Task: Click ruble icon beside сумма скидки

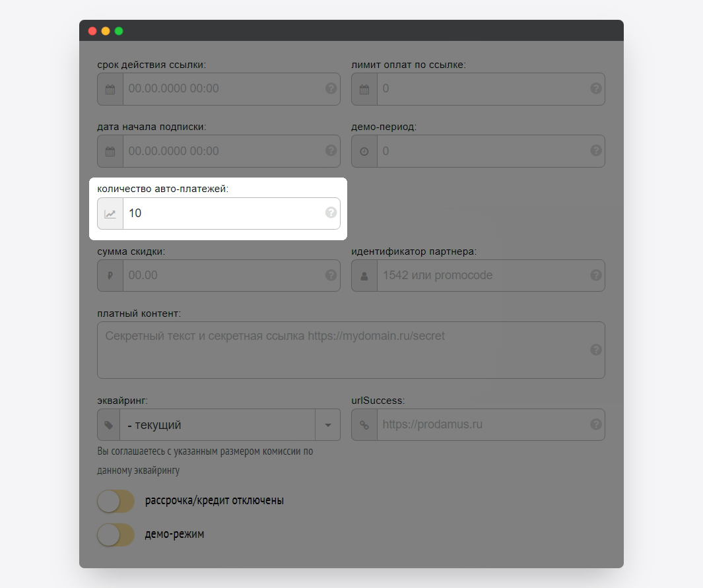Action: coord(110,276)
